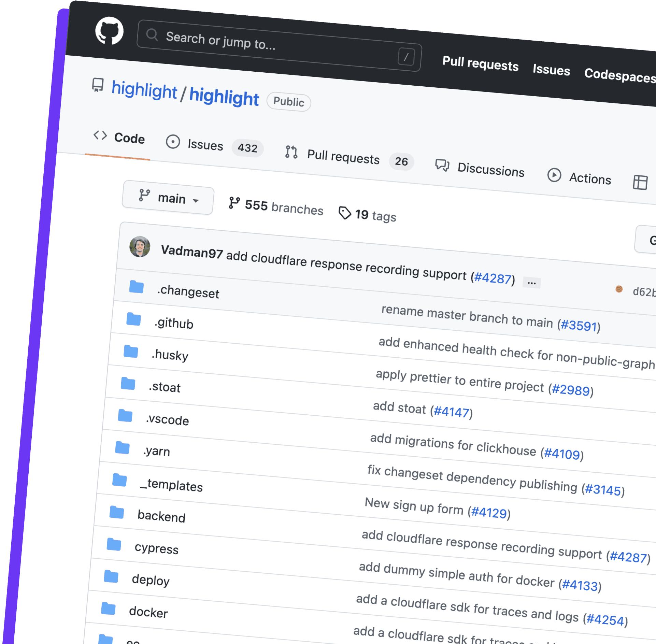Open the docker folder

coord(148,612)
